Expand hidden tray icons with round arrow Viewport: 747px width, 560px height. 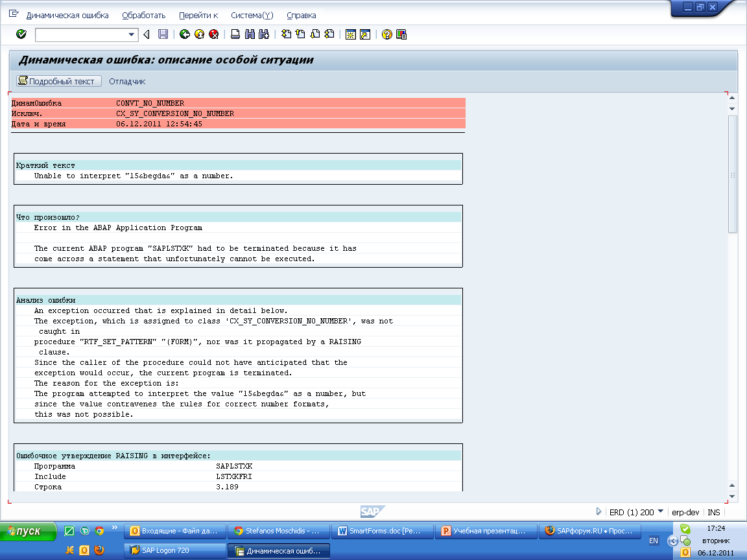672,541
